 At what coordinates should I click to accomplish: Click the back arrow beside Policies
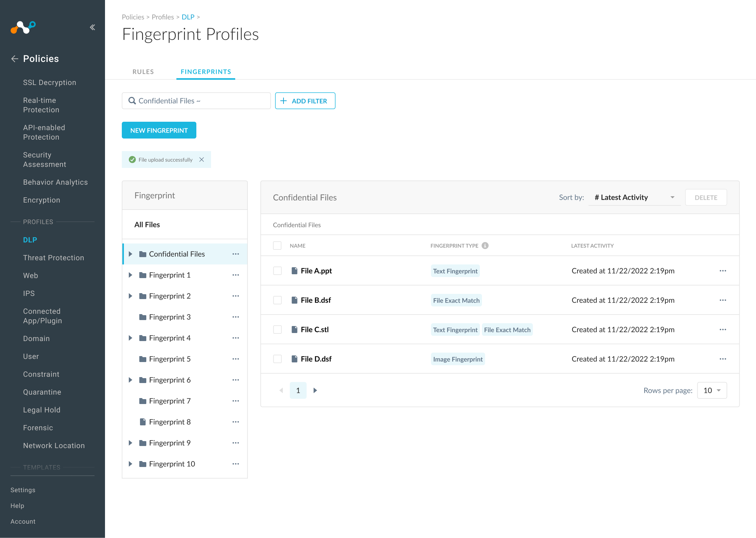[x=15, y=59]
